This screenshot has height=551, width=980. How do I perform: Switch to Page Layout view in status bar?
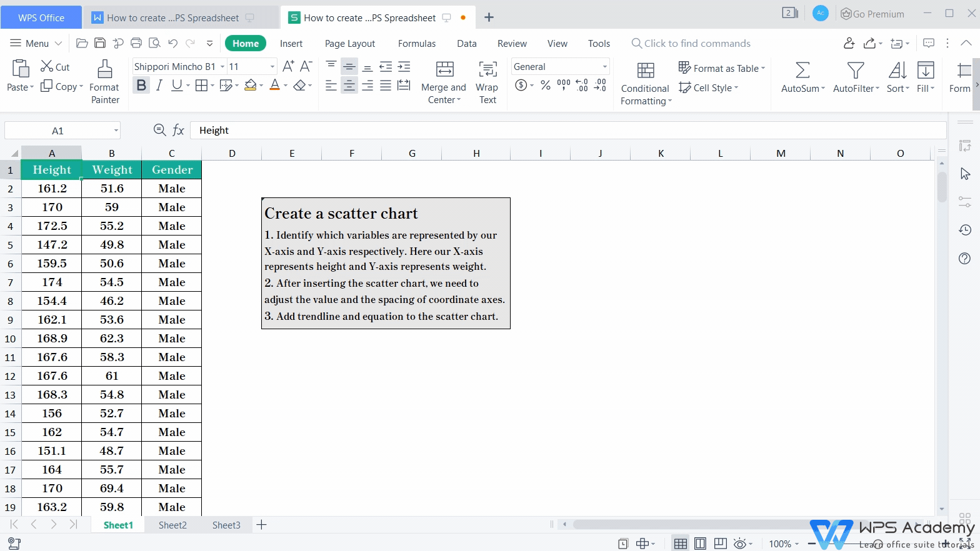pos(701,544)
